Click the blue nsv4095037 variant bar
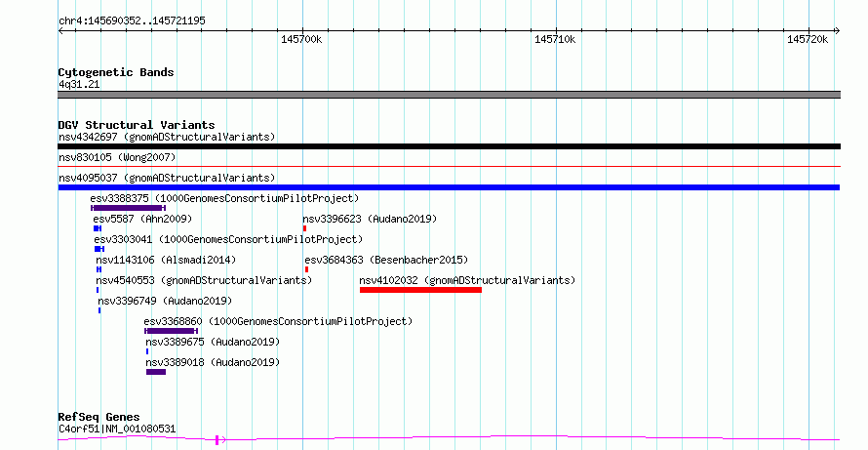Viewport: 868px width, 450px height. (449, 187)
